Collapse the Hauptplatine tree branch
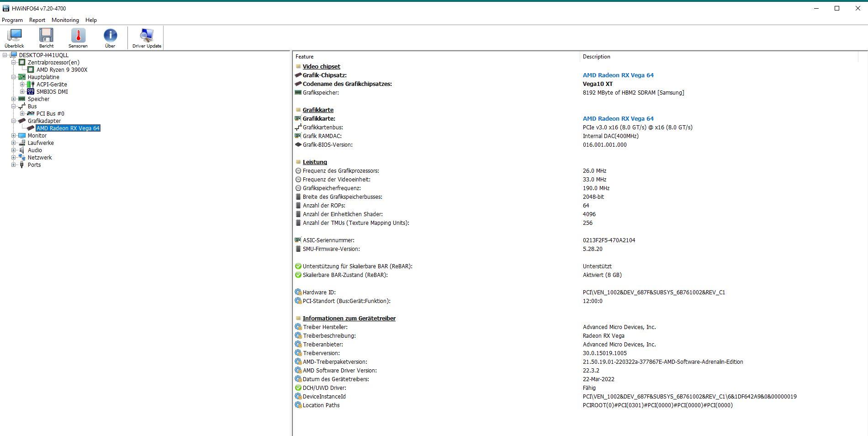Image resolution: width=868 pixels, height=436 pixels. 14,77
